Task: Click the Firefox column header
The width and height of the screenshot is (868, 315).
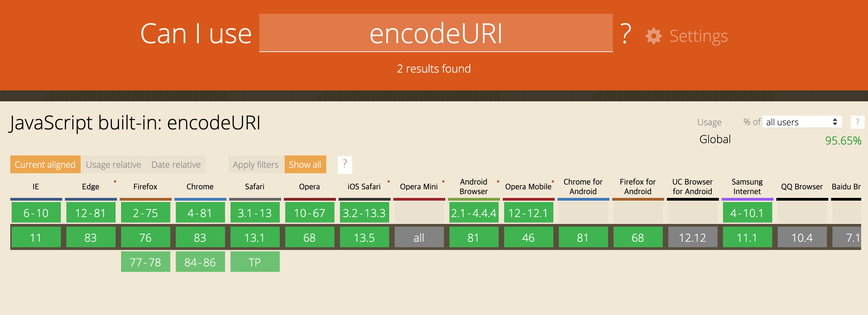Action: [x=145, y=187]
